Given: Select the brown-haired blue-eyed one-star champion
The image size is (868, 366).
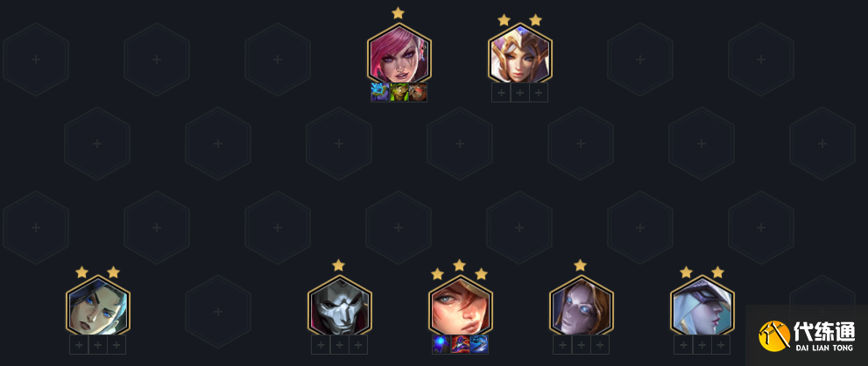Looking at the screenshot, I should 582,306.
